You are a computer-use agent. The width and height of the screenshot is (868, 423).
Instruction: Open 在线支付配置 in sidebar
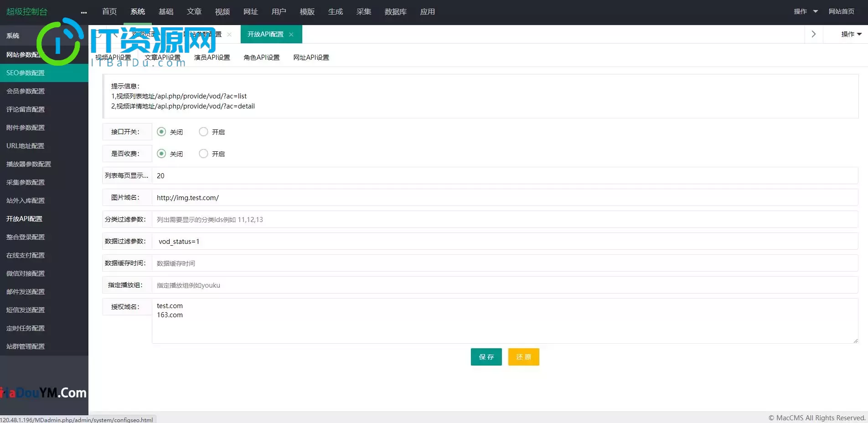tap(44, 255)
